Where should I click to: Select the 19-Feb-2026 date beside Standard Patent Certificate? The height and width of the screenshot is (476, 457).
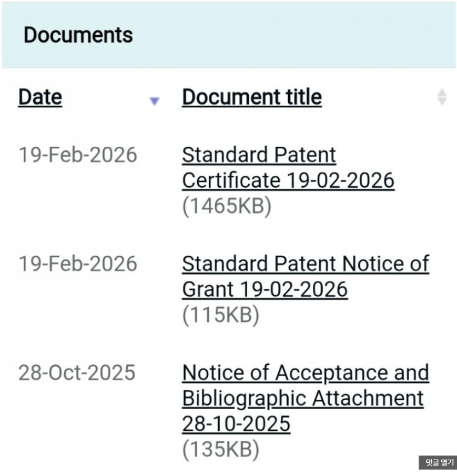(x=78, y=156)
